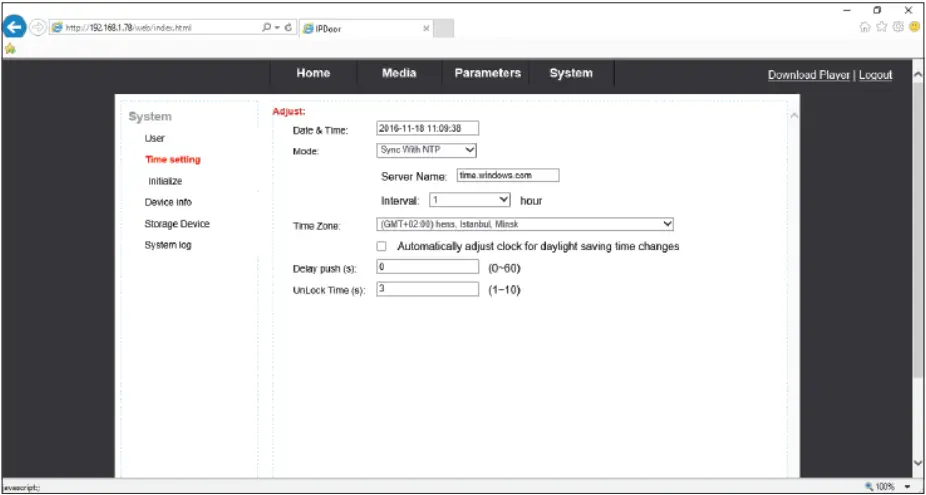The image size is (926, 495).
Task: Click the browser home icon
Action: pyautogui.click(x=865, y=27)
